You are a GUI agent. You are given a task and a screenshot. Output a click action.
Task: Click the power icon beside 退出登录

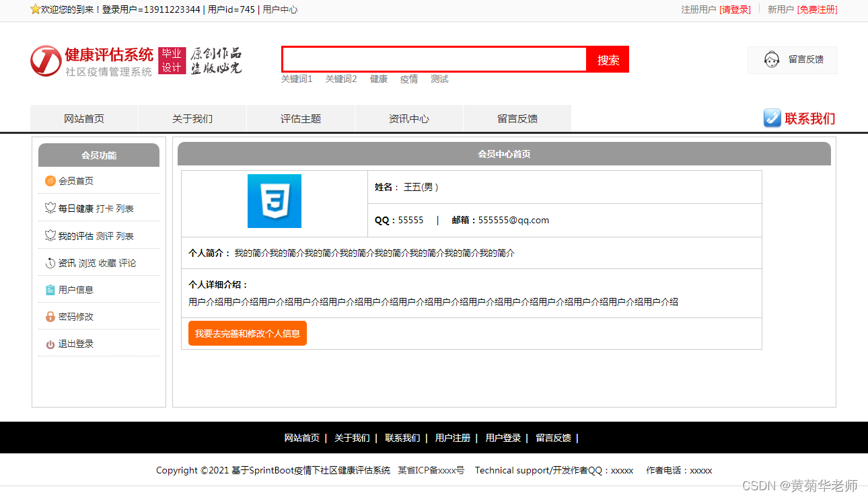click(50, 344)
